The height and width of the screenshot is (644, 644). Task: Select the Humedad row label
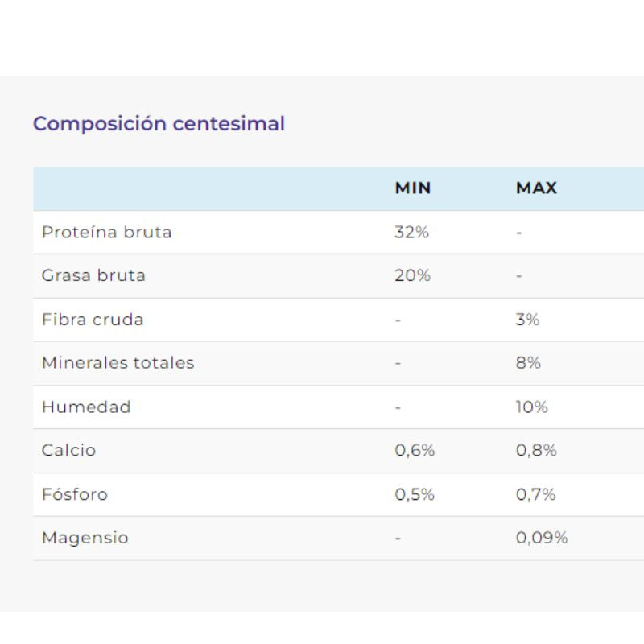[x=86, y=407]
